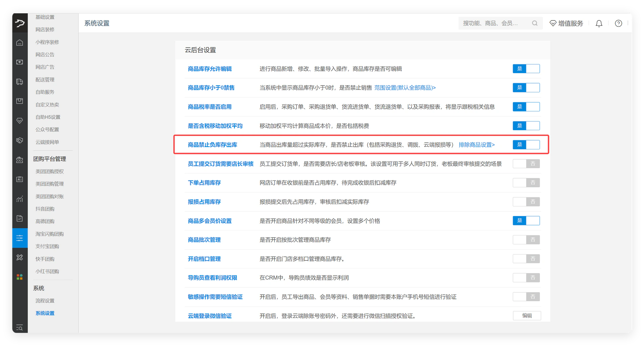Image resolution: width=644 pixels, height=345 pixels.
Task: Open 排除商品设置> link
Action: [477, 145]
